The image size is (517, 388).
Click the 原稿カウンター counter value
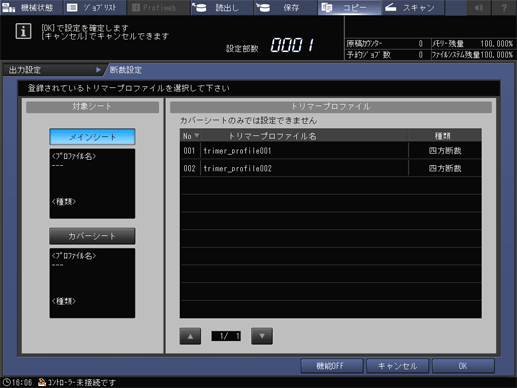point(421,44)
